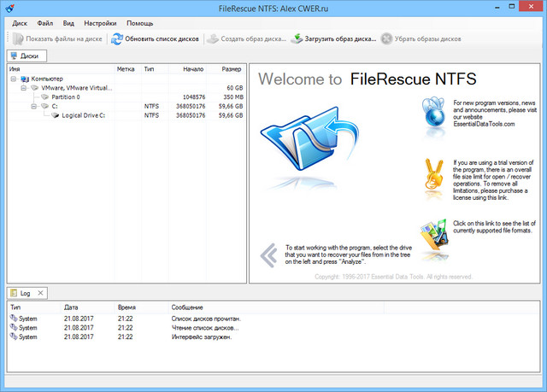Viewport: 547px width, 392px height.
Task: Switch to the Диски tab
Action: pyautogui.click(x=25, y=56)
